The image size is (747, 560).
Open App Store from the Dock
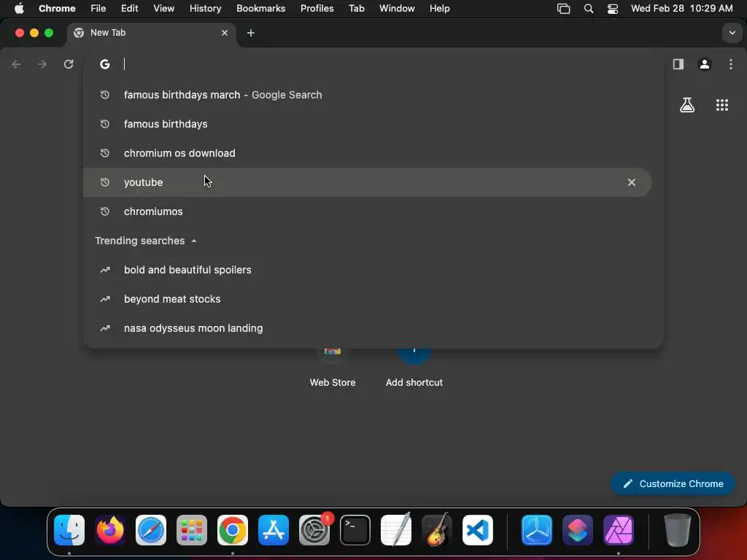tap(274, 529)
